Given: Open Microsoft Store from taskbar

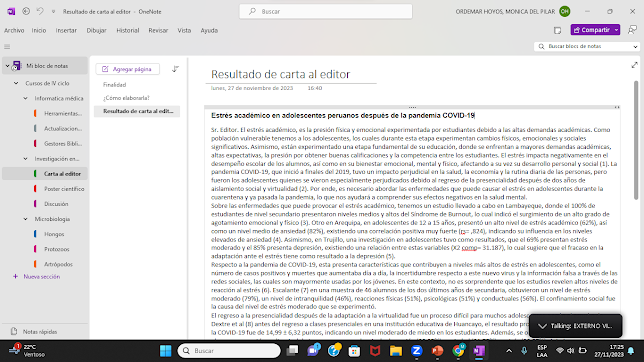Looking at the screenshot, I should pos(354,351).
